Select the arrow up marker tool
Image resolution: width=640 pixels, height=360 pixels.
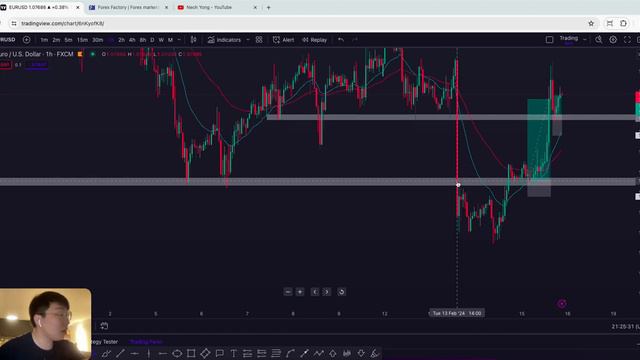pos(333,353)
